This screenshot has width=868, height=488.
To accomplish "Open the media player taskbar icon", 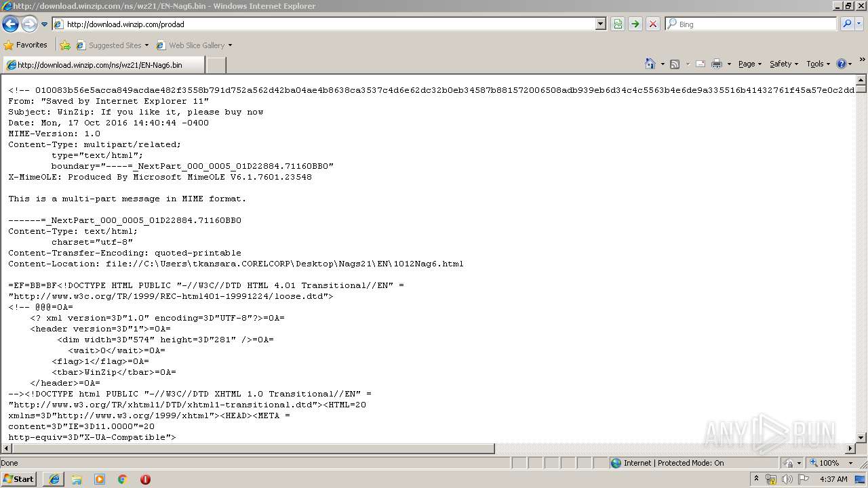I will pos(100,479).
